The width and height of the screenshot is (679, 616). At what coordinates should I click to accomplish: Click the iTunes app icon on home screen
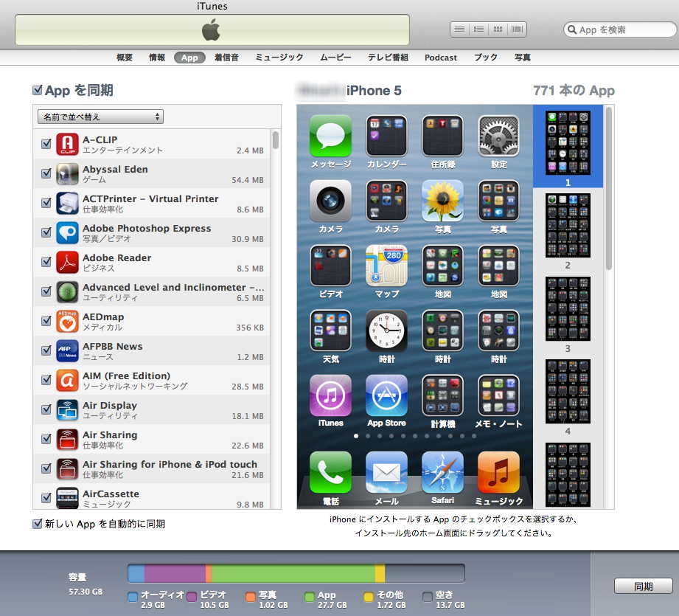tap(330, 395)
